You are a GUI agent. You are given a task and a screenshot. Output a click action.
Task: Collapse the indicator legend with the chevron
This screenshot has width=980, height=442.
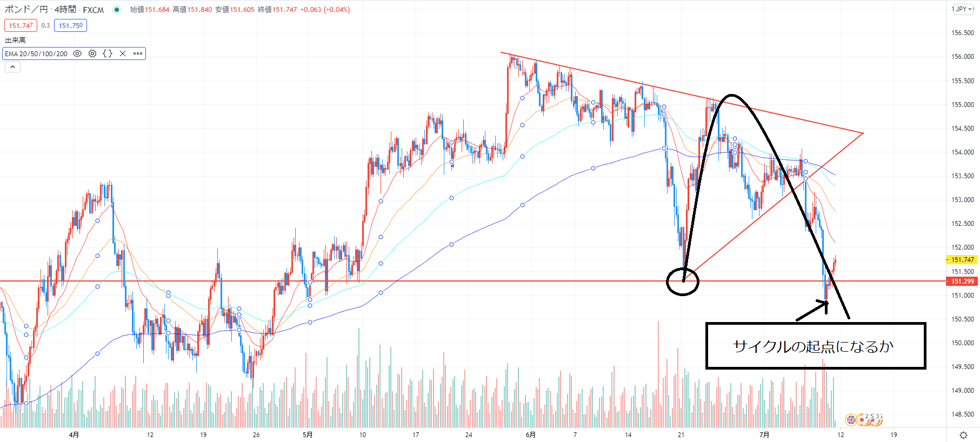[12, 67]
